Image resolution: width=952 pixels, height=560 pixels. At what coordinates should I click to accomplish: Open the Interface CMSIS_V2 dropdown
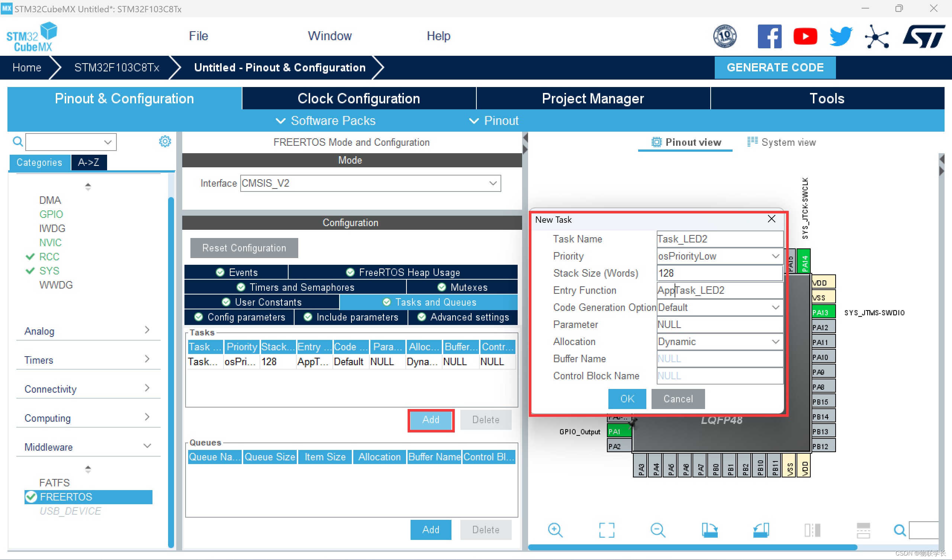pos(370,183)
